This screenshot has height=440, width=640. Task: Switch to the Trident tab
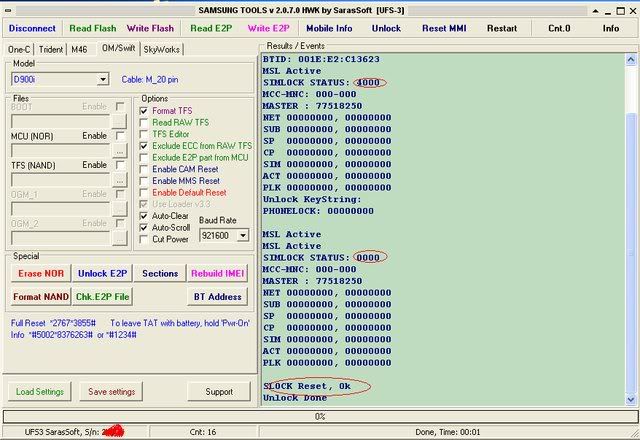(x=51, y=49)
